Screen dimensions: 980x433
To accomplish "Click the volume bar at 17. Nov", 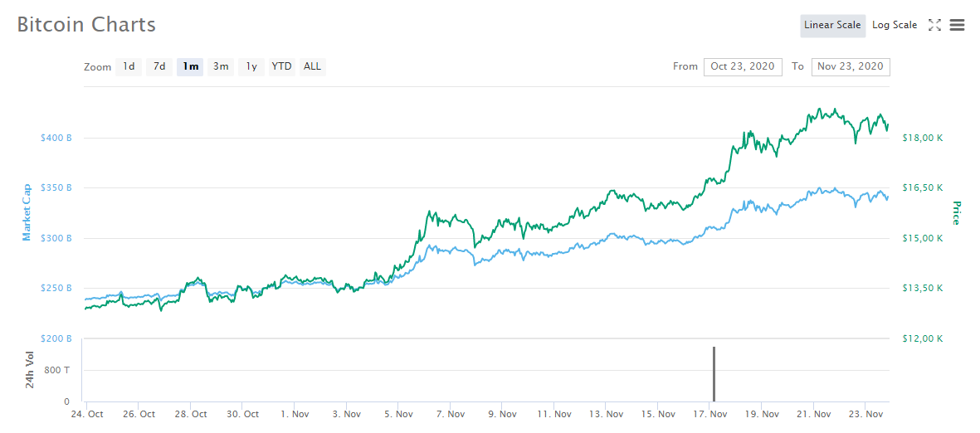I will (714, 373).
